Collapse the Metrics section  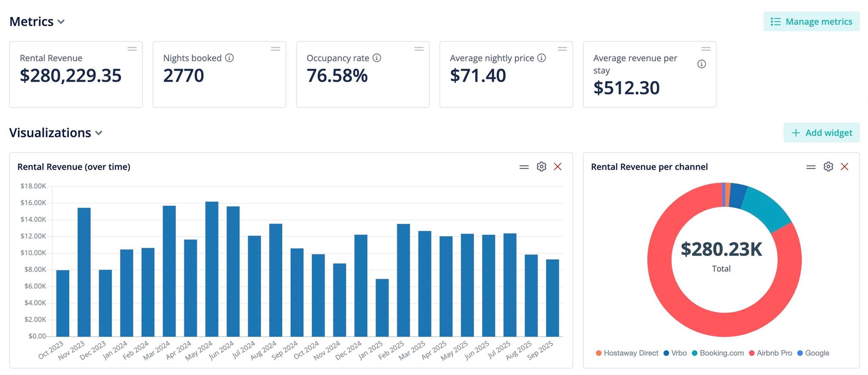coord(61,22)
